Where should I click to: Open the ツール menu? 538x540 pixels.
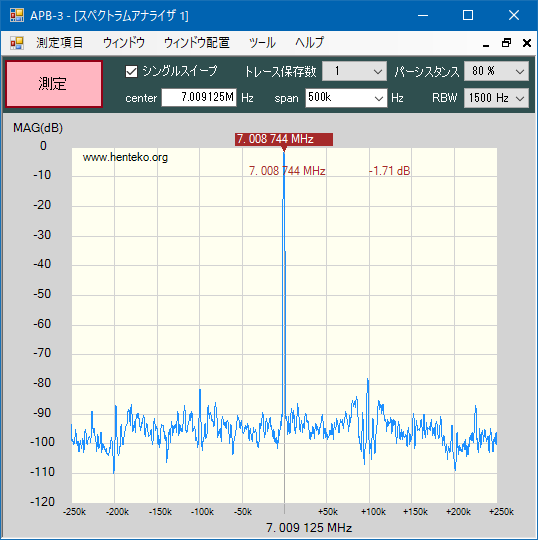[x=262, y=43]
